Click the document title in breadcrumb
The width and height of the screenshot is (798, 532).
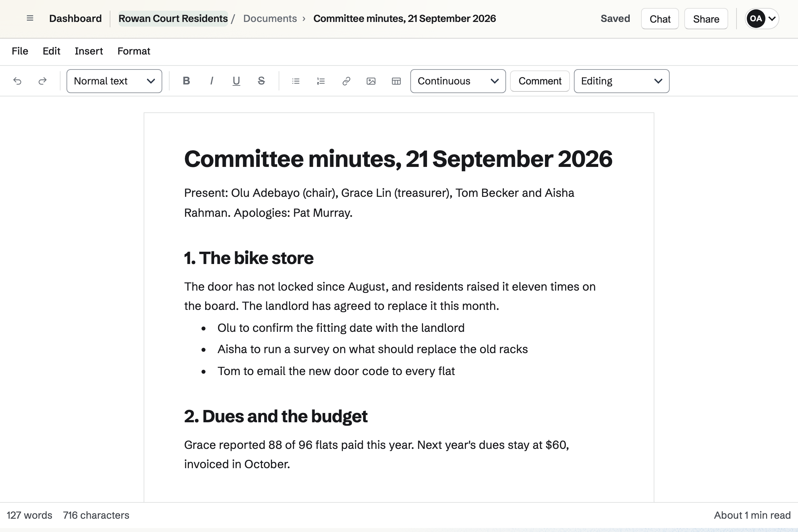(x=404, y=18)
